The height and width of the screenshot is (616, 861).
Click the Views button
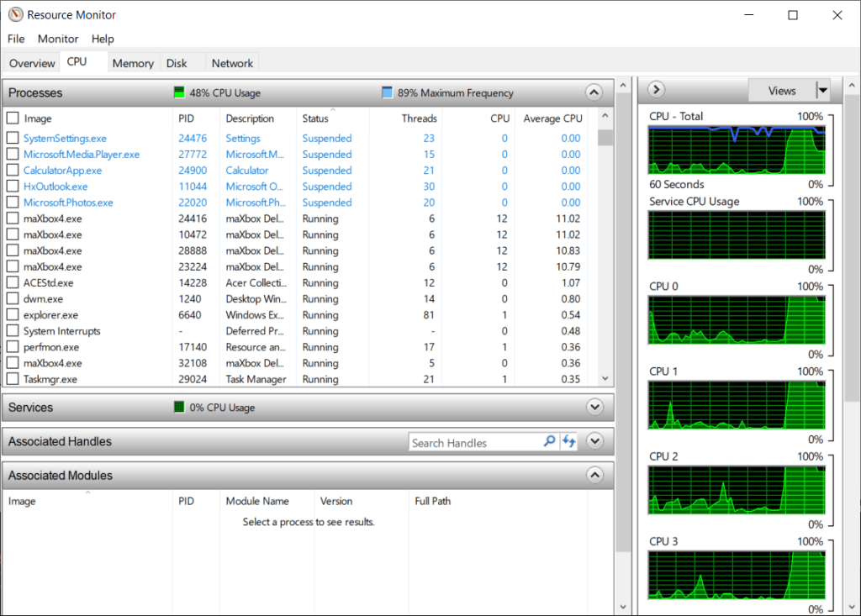(x=781, y=91)
